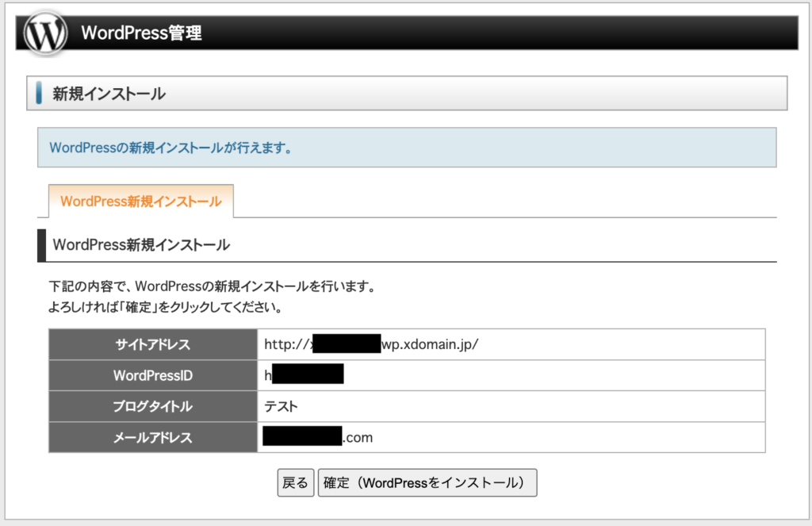
Task: Click the blog title value テスト
Action: (282, 406)
